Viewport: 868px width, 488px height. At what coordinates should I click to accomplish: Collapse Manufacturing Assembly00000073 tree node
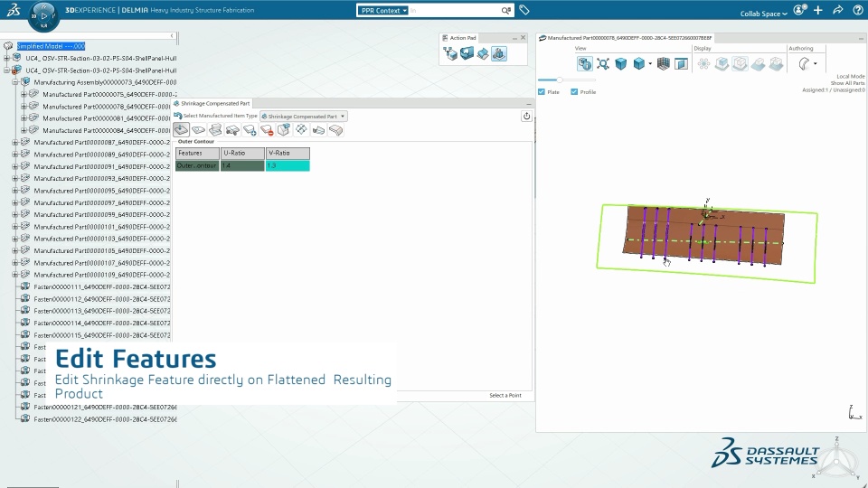point(15,82)
